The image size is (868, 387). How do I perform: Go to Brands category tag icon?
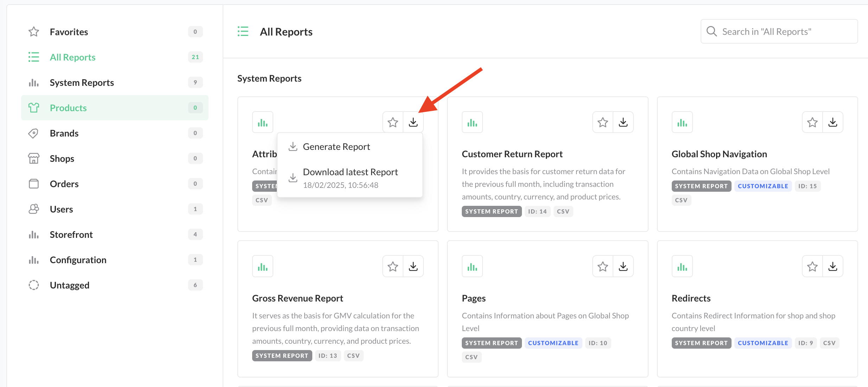point(33,133)
